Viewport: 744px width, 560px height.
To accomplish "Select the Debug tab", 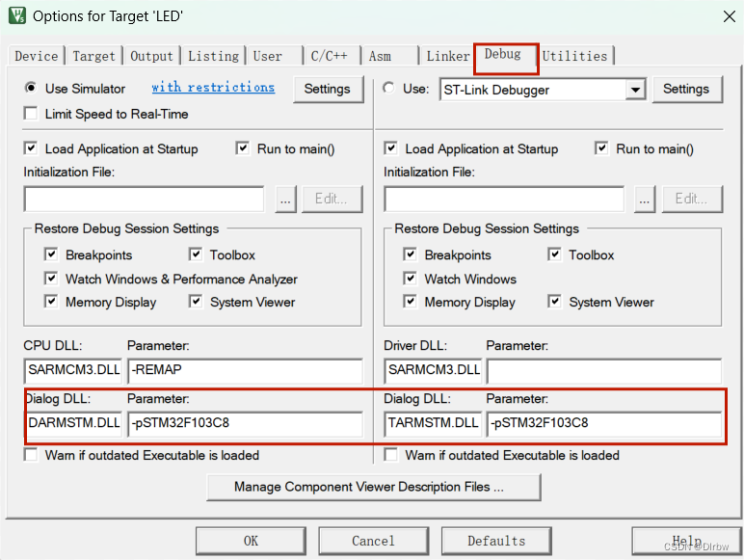I will click(x=503, y=55).
